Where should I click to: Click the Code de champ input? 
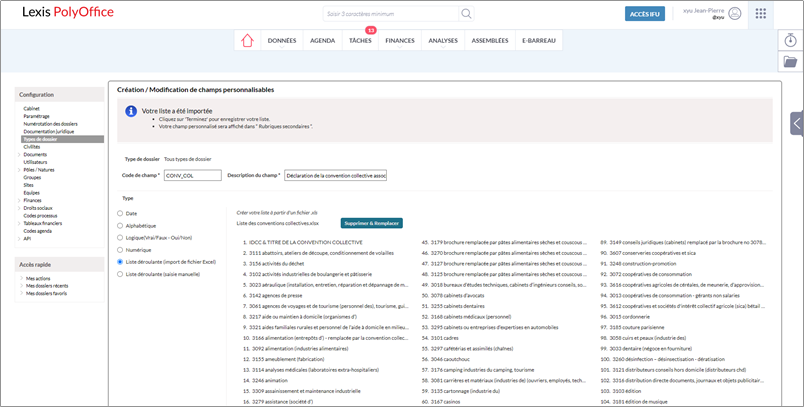click(193, 175)
